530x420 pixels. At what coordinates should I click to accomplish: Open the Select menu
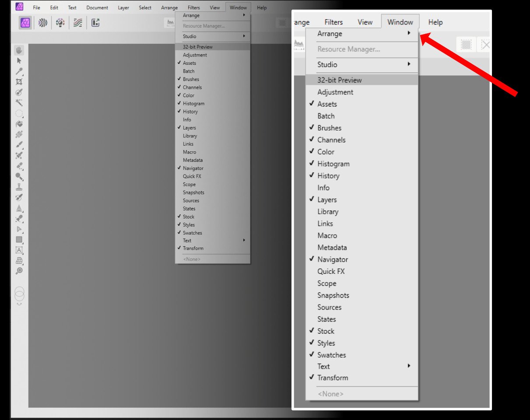click(145, 7)
